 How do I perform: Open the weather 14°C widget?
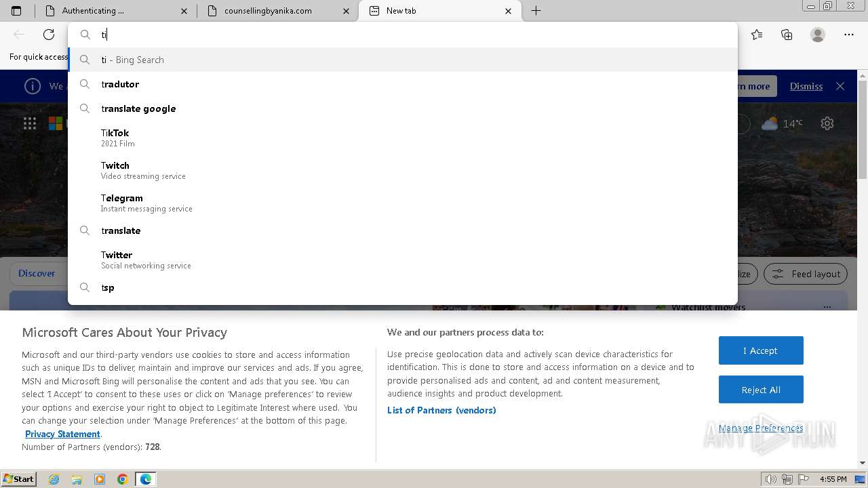pyautogui.click(x=782, y=123)
